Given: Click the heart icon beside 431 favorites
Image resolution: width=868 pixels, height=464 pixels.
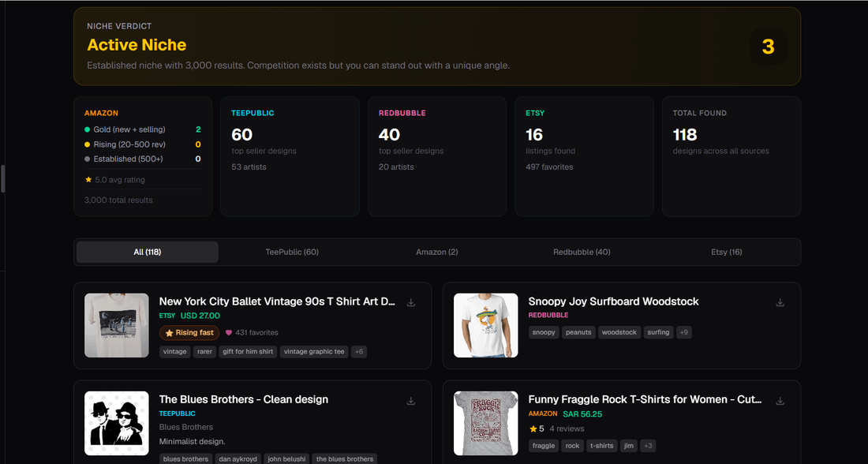Looking at the screenshot, I should tap(229, 333).
